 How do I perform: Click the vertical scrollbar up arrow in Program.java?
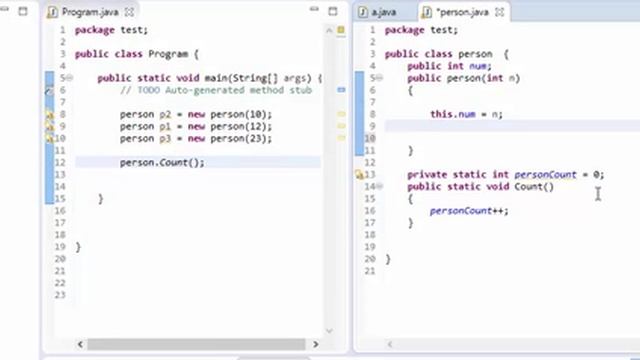pyautogui.click(x=329, y=30)
